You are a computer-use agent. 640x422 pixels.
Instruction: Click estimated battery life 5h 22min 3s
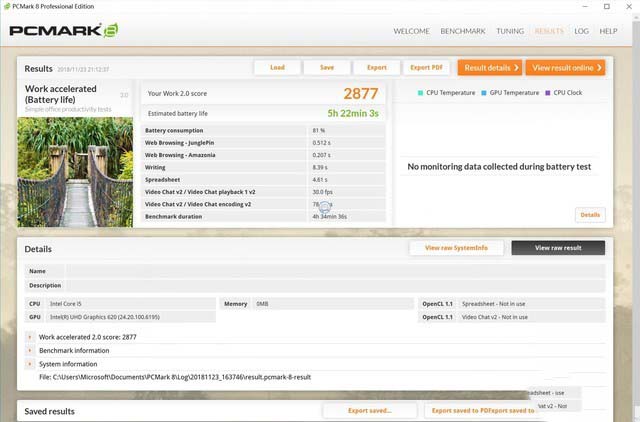[x=353, y=113]
